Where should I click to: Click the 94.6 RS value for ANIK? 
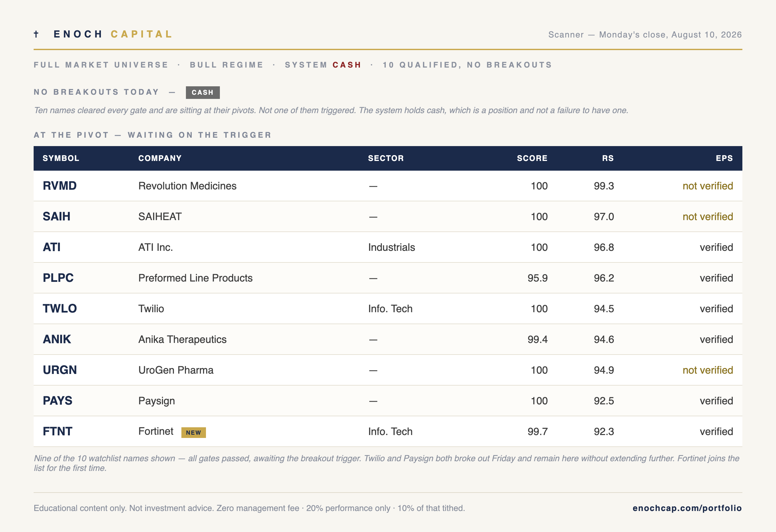[604, 339]
